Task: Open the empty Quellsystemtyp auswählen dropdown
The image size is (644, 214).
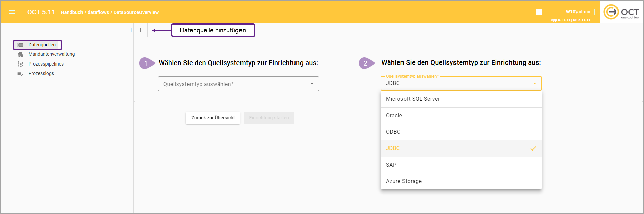Action: coord(238,84)
